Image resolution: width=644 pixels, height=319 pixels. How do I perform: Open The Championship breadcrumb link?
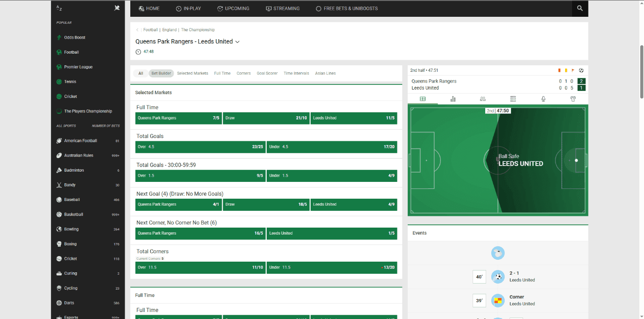tap(198, 29)
